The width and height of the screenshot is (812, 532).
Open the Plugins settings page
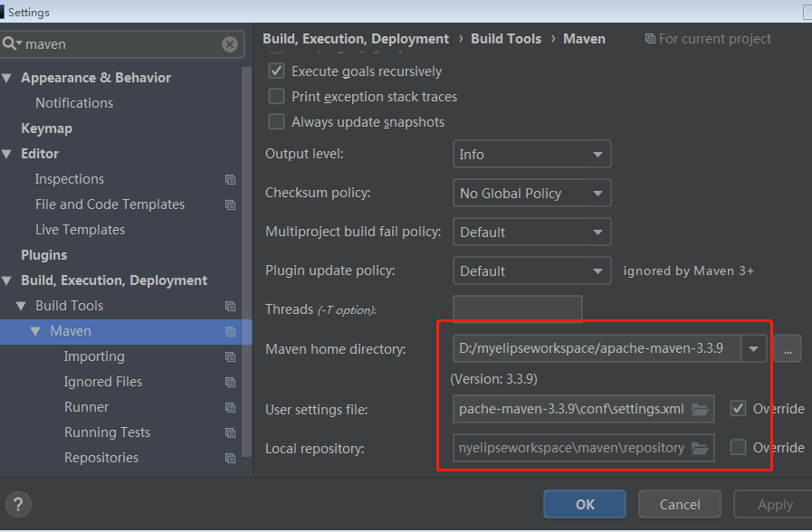pyautogui.click(x=44, y=255)
